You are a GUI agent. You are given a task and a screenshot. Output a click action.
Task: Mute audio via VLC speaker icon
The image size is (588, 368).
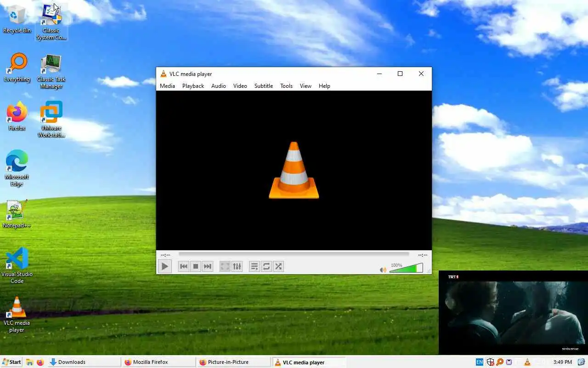pos(383,270)
